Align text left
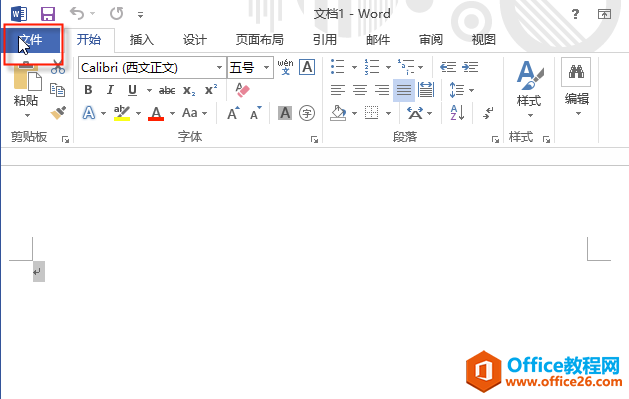Screen dimensions: 629x399 [338, 90]
